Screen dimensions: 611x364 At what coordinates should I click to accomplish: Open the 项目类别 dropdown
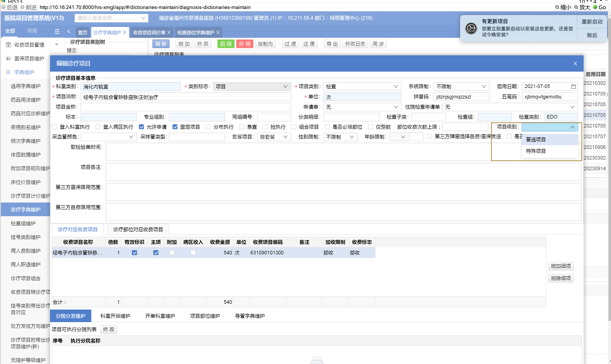[362, 87]
